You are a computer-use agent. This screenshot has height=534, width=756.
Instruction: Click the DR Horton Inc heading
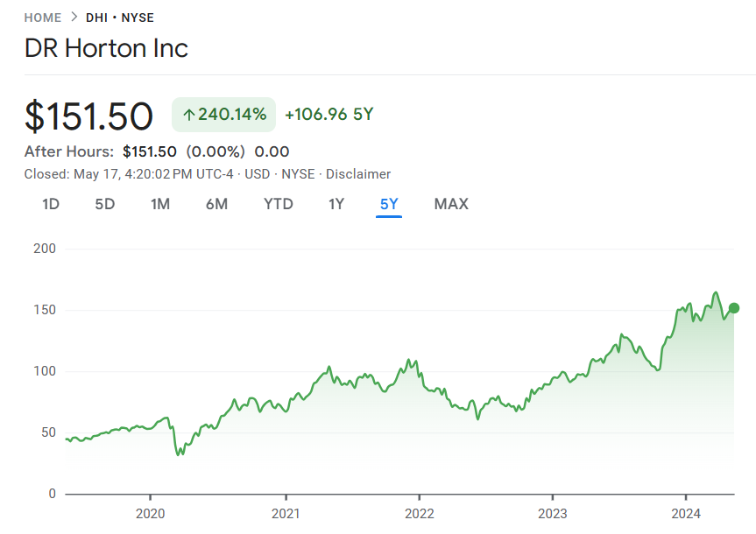click(106, 48)
